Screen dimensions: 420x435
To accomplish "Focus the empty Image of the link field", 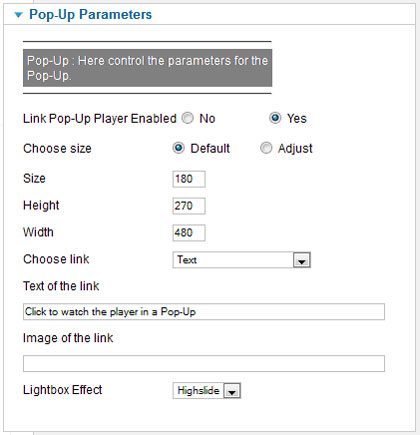I will pyautogui.click(x=204, y=364).
